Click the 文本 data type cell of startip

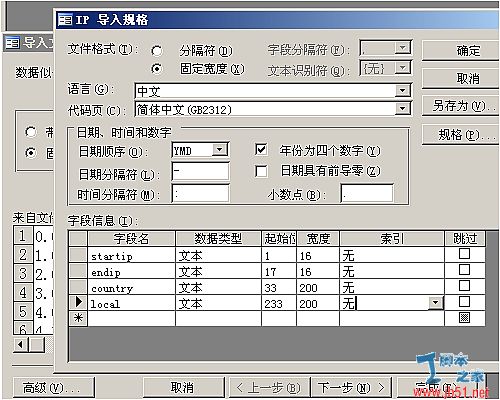[x=218, y=255]
